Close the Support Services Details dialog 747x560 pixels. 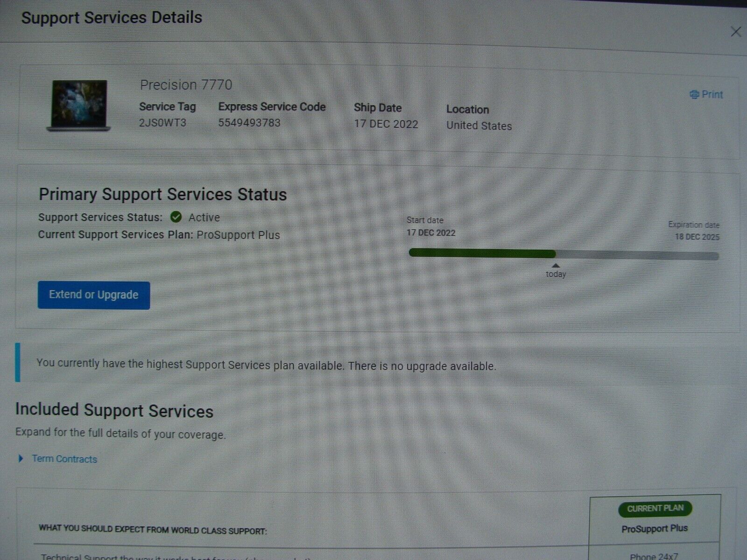point(736,32)
